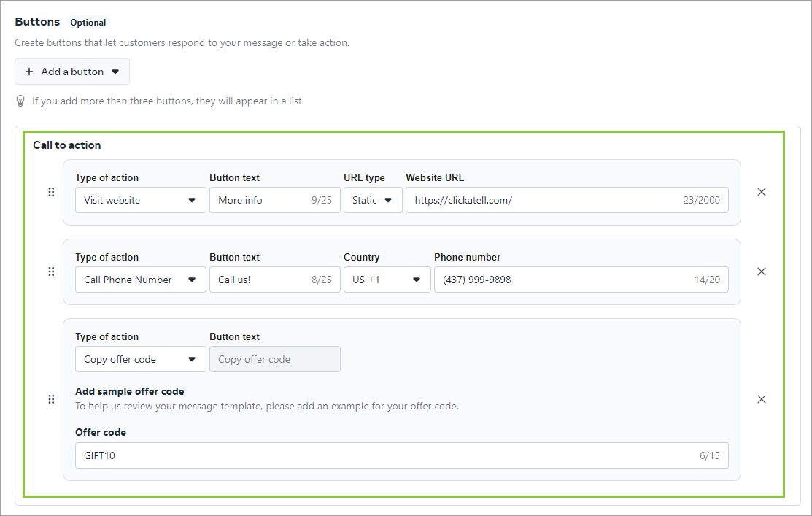Expand the US +1 country selector
812x516 pixels.
coord(387,279)
